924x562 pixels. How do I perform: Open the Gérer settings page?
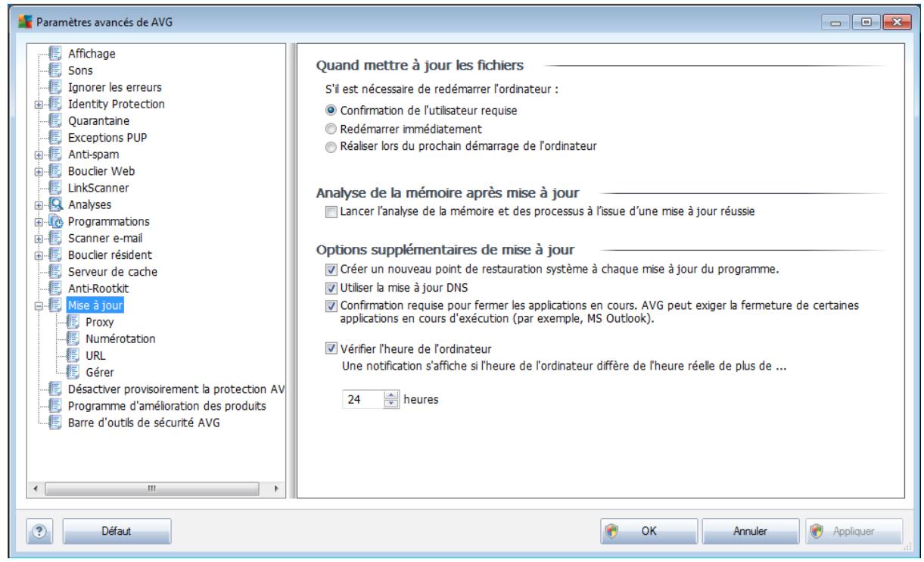100,372
